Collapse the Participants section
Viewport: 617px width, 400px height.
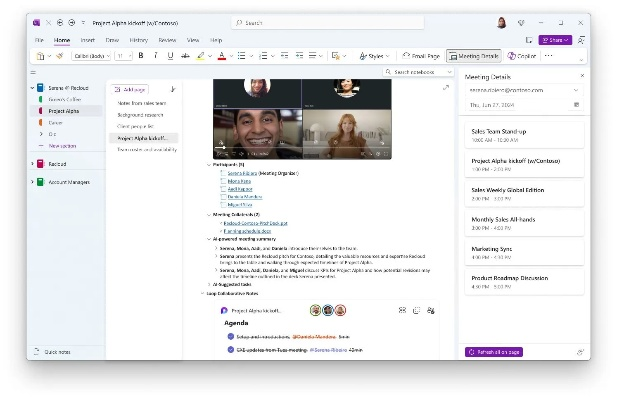[208, 164]
